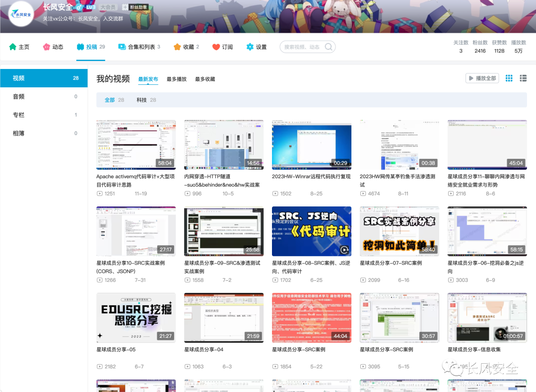Viewport: 536px width, 392px height.
Task: Filter by 全部 category
Action: (x=114, y=100)
